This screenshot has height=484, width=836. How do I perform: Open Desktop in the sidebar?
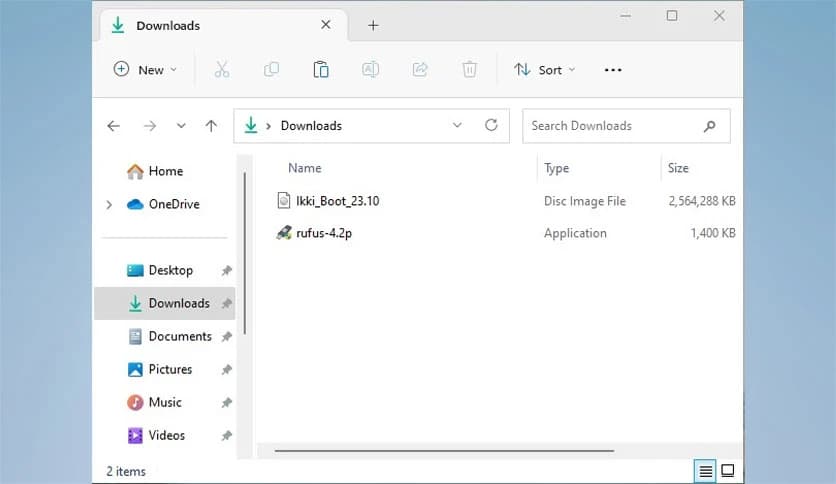pos(159,270)
